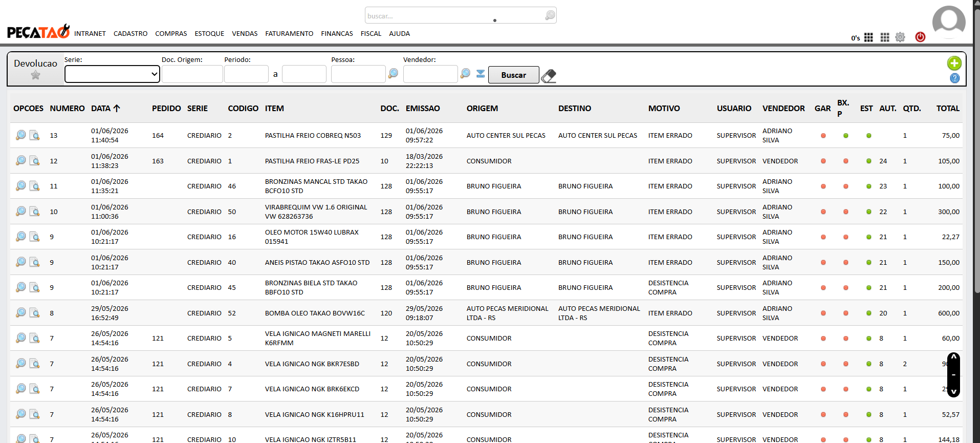Open AJUDA menu
Viewport: 980px width, 443px height.
[x=399, y=34]
